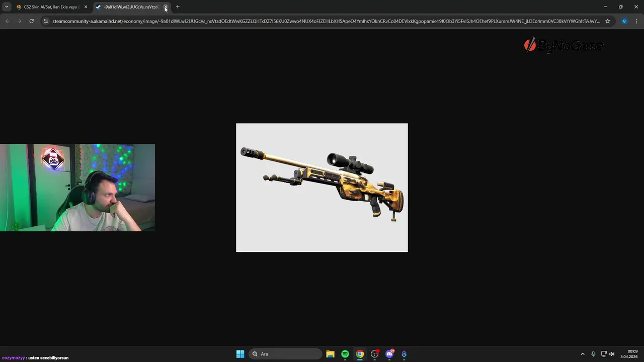Viewport: 644px width, 362px height.
Task: Click the SSG 08 rifle skin image
Action: click(322, 188)
